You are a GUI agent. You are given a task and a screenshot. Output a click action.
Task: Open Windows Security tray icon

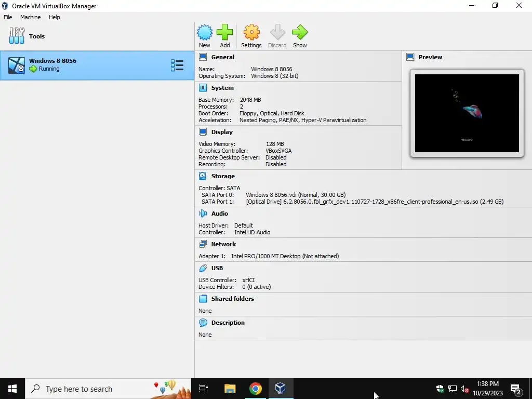440,389
